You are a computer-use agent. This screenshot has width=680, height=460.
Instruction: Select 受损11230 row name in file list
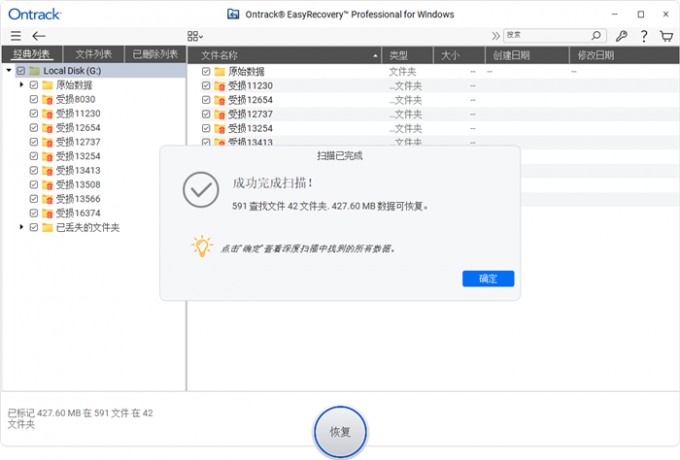[250, 86]
